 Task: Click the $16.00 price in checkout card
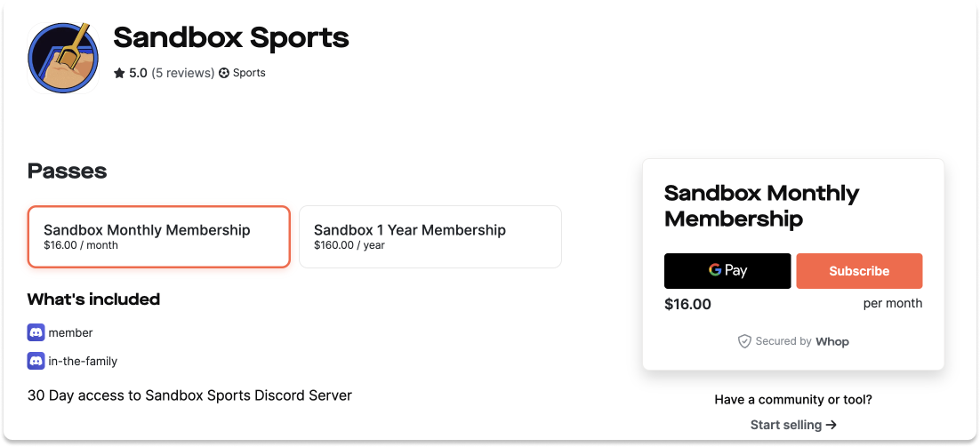687,304
